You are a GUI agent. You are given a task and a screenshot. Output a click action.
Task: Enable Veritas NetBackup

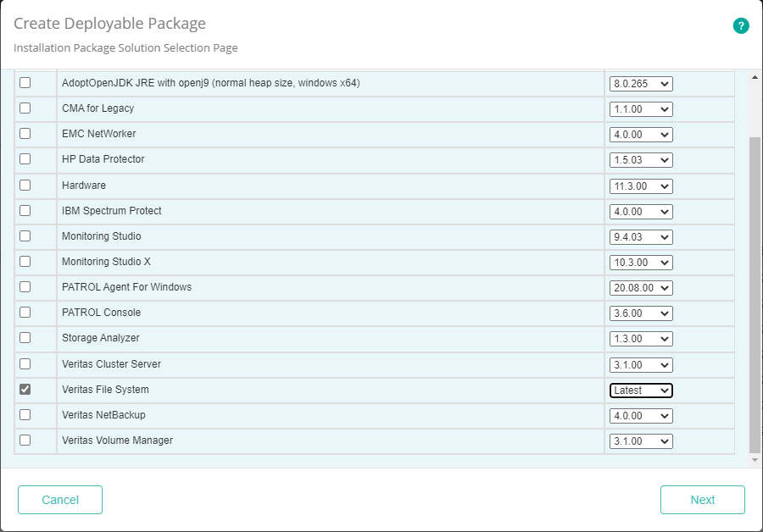coord(24,415)
